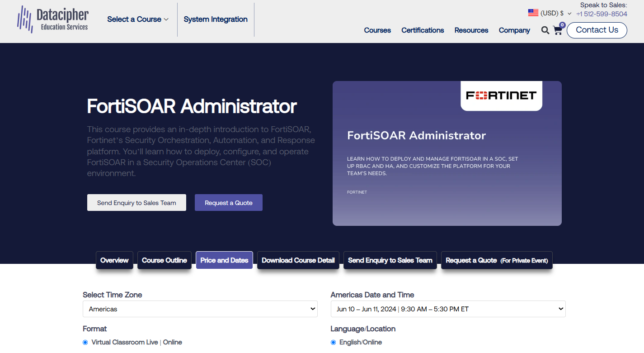The width and height of the screenshot is (644, 353).
Task: Open System Integration in the header
Action: point(216,19)
